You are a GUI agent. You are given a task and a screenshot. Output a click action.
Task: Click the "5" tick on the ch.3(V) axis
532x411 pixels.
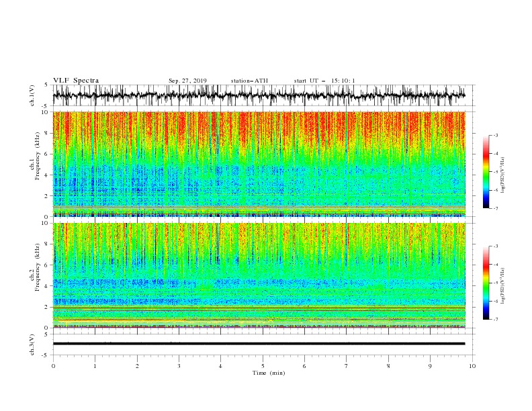tap(46, 334)
